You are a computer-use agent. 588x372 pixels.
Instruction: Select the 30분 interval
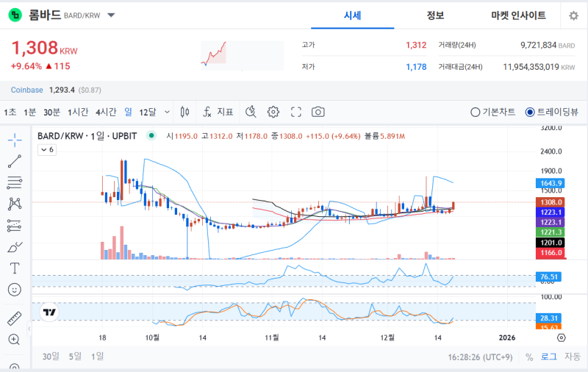[51, 112]
